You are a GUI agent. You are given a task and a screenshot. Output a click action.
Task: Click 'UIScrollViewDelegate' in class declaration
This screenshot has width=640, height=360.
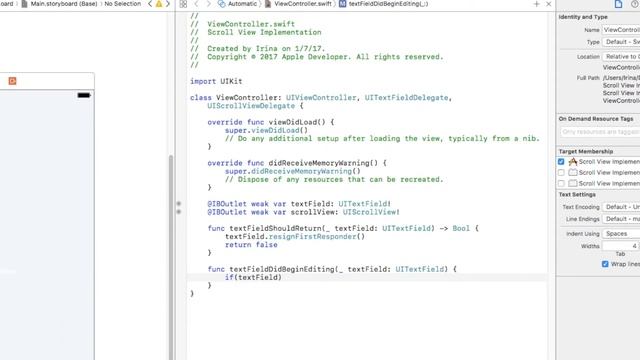coord(251,106)
